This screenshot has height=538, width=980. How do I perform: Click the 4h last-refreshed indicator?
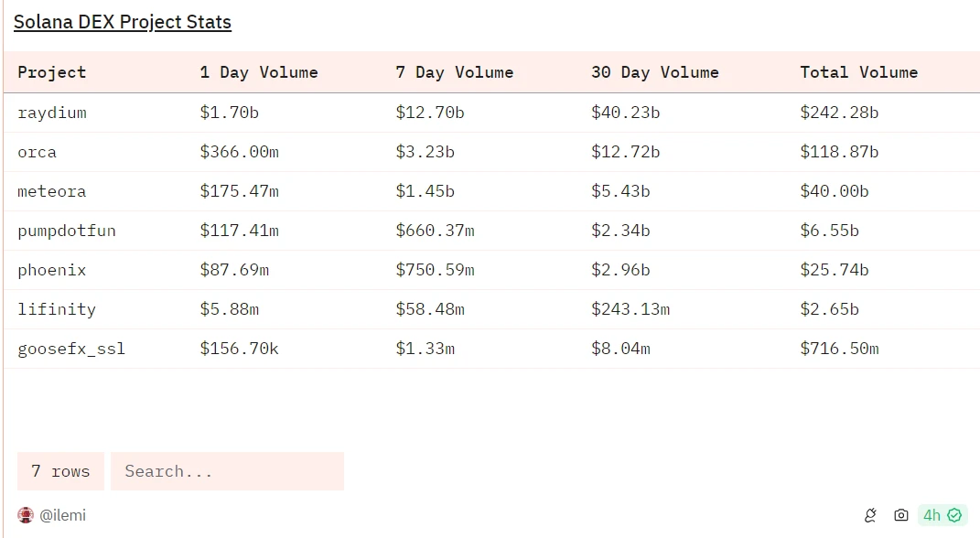click(x=932, y=515)
